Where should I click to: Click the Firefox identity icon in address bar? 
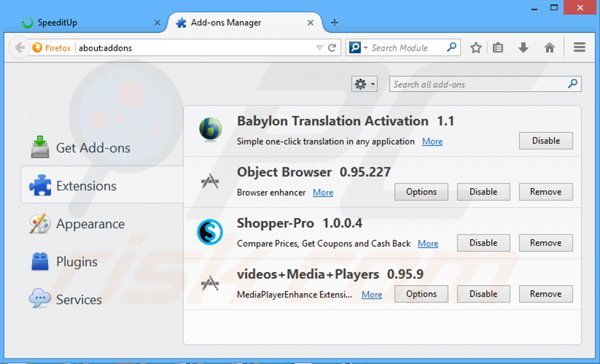point(37,48)
